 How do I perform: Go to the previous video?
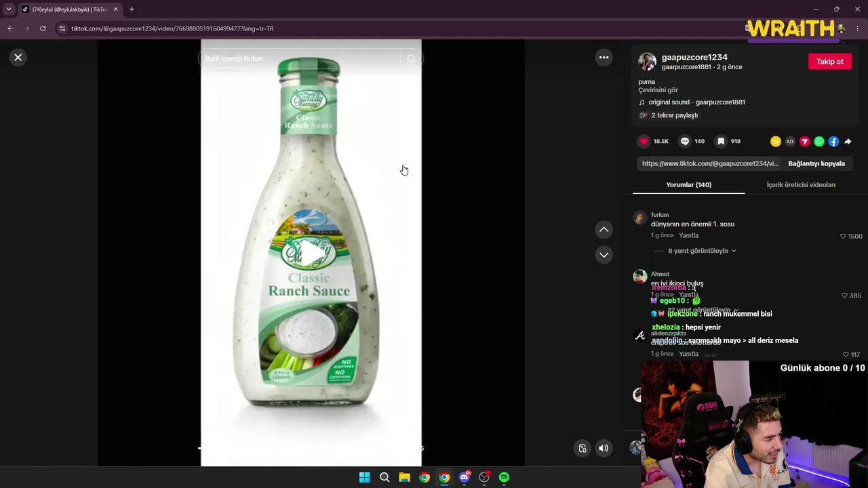(x=604, y=230)
